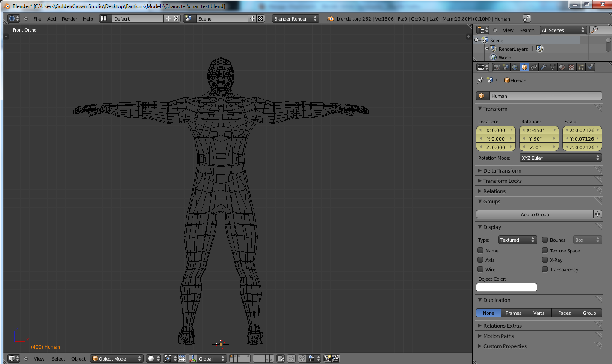Open the Render menu
Viewport: 612px width, 364px height.
tap(69, 18)
